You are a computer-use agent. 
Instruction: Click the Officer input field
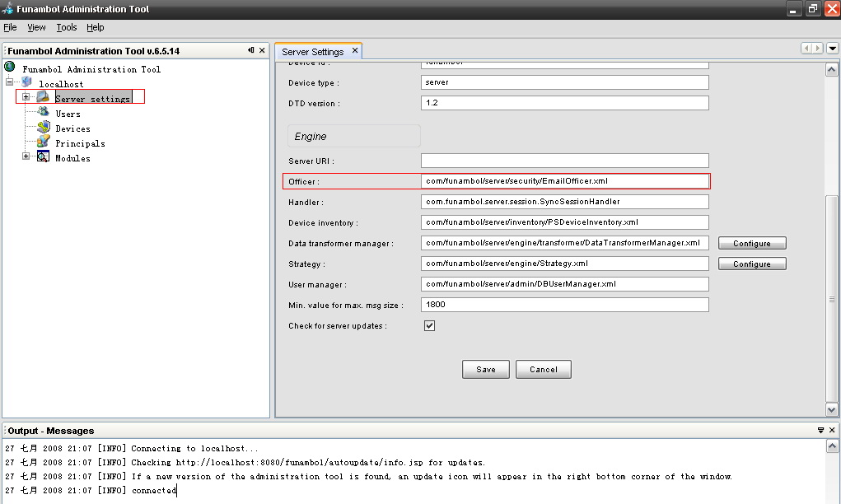pyautogui.click(x=565, y=181)
